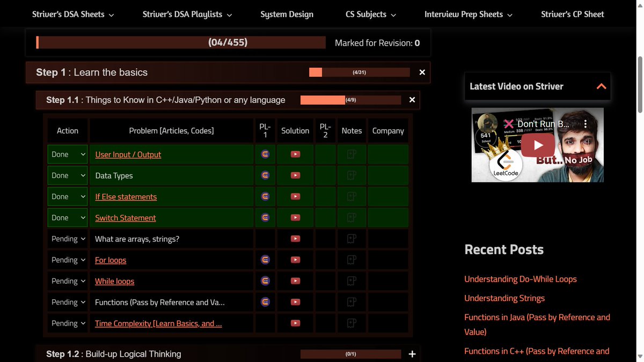Open Action dropdown for User Input / Output
The image size is (644, 362).
68,154
